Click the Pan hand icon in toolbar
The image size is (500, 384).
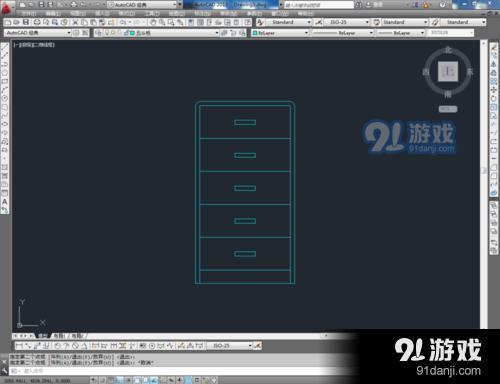coord(153,22)
